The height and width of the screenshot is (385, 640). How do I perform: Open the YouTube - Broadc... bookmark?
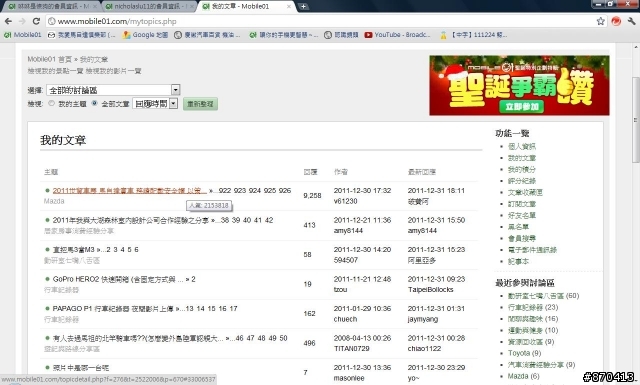(x=398, y=35)
